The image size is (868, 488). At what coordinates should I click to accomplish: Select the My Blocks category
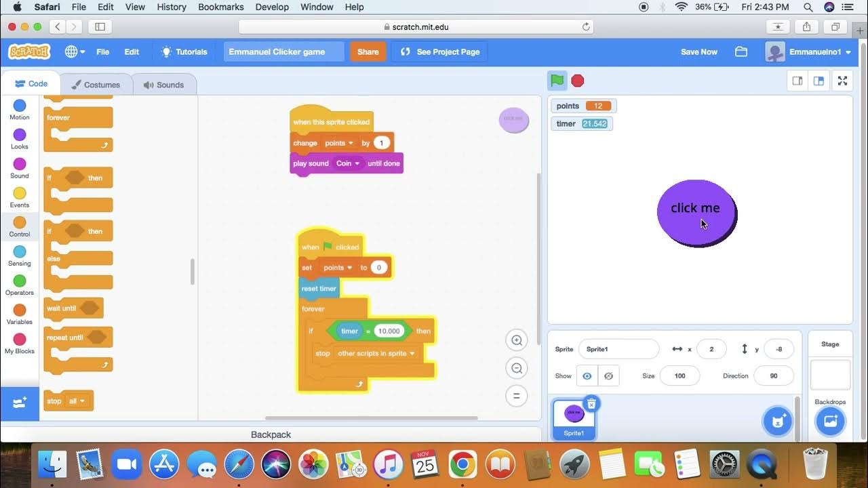[x=20, y=343]
